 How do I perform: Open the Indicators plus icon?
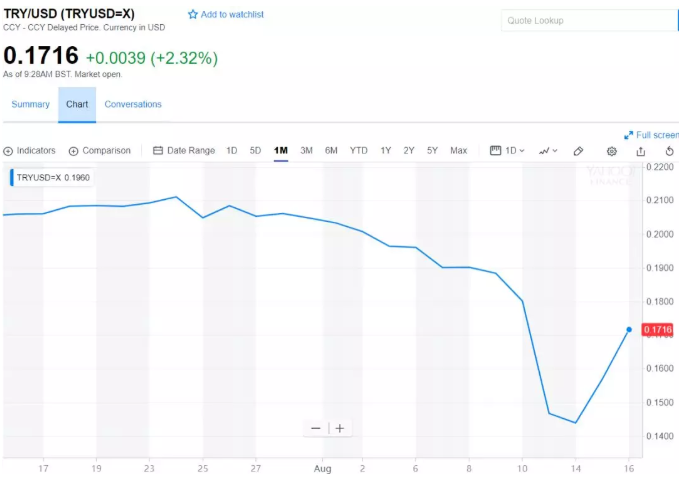(8, 151)
